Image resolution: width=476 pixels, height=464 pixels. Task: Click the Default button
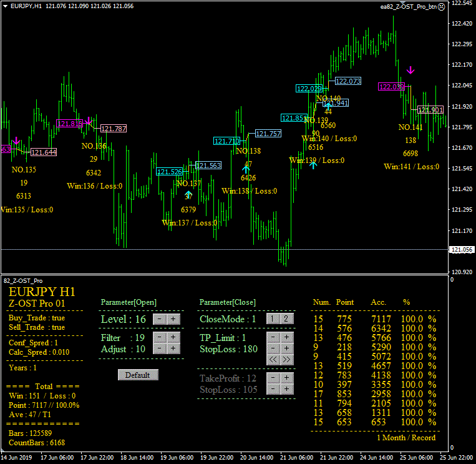coord(138,375)
